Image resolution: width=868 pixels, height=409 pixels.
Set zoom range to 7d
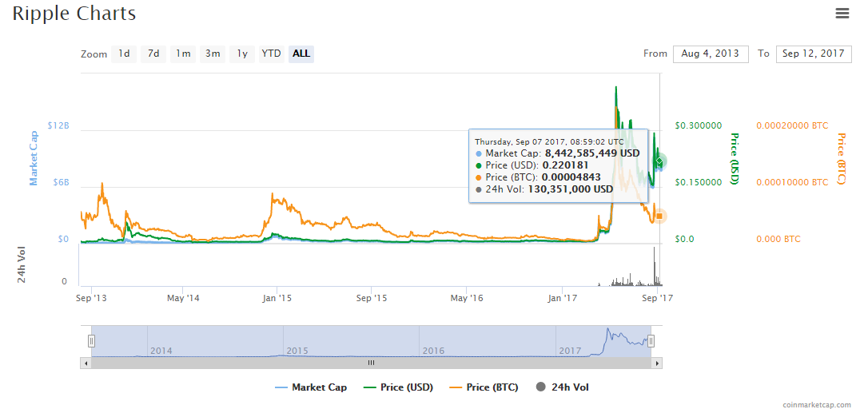coord(153,54)
